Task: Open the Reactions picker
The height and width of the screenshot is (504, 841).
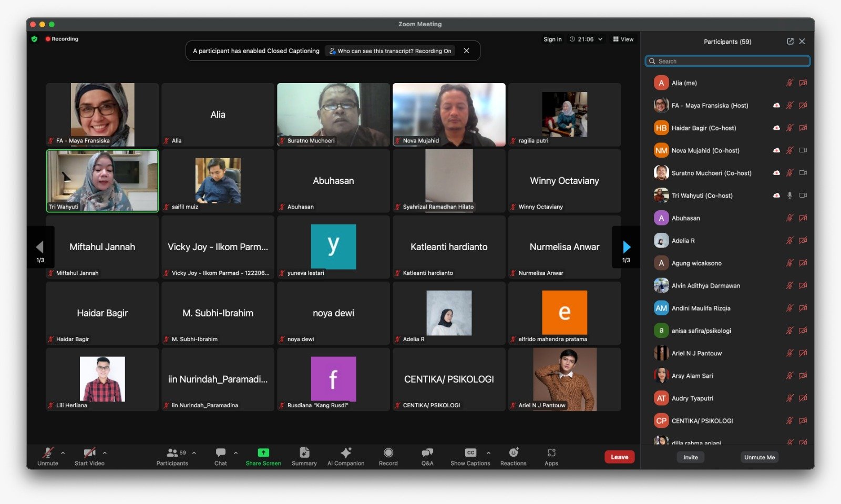Action: click(x=514, y=453)
